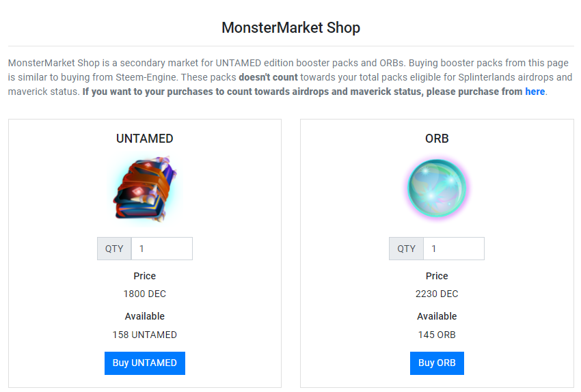
Task: Click the Available label in ORB card
Action: coord(437,317)
